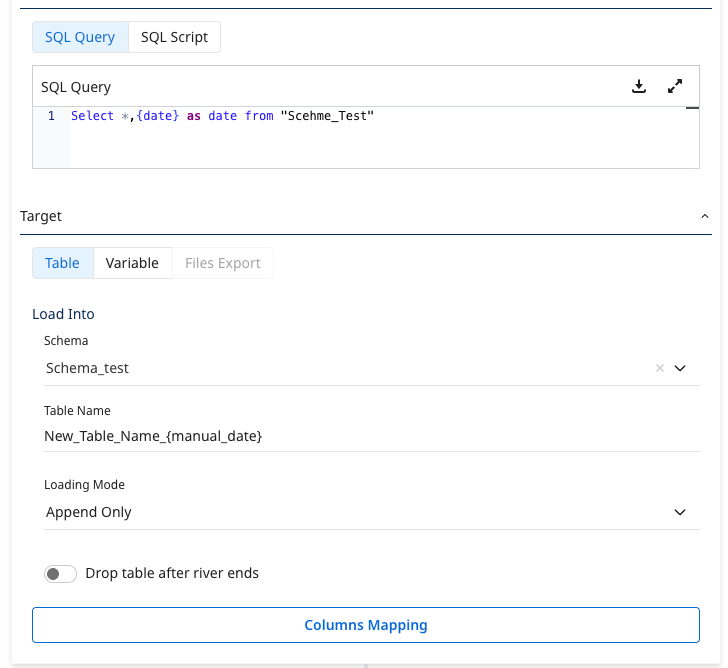
Task: Click the Loading Mode chevron arrow
Action: pos(680,512)
